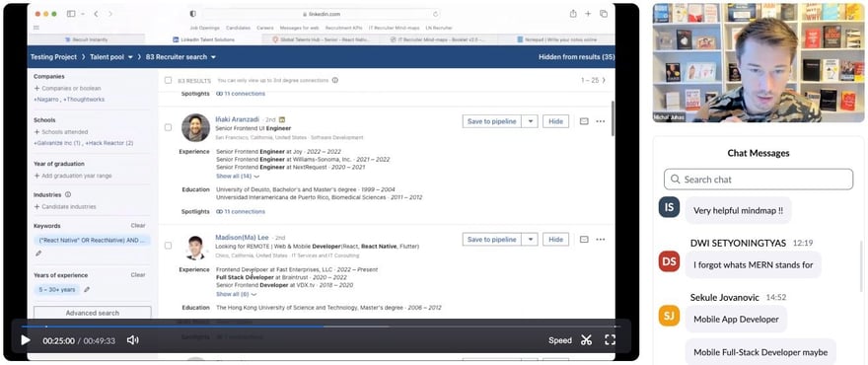Open 11 connections spotlight under Iñaki's education
This screenshot has width=868, height=365.
pos(241,211)
